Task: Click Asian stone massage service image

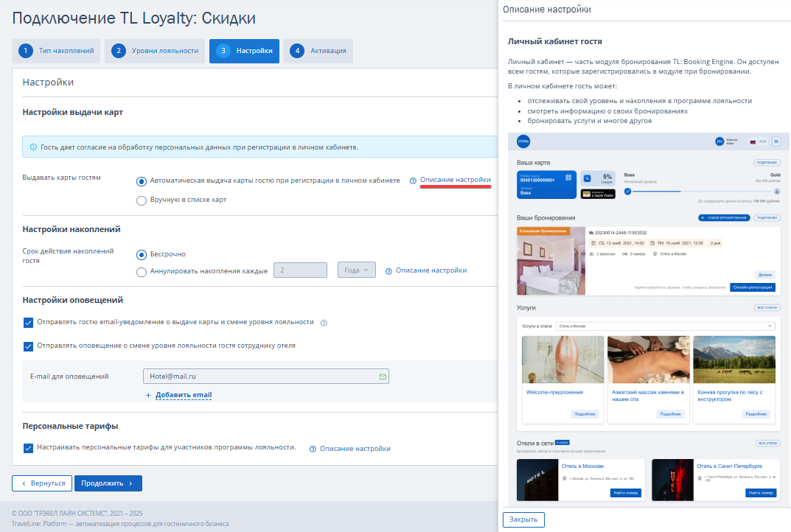Action: coord(649,360)
